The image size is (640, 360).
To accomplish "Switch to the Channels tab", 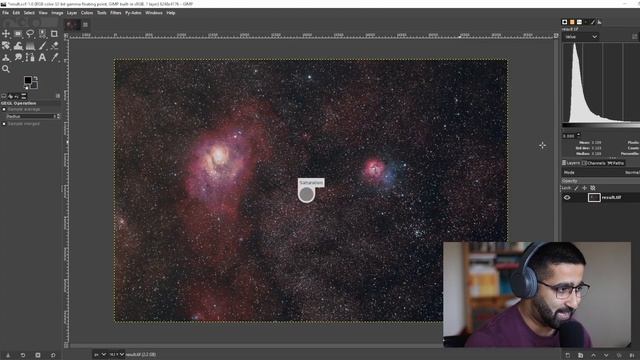I will 594,163.
